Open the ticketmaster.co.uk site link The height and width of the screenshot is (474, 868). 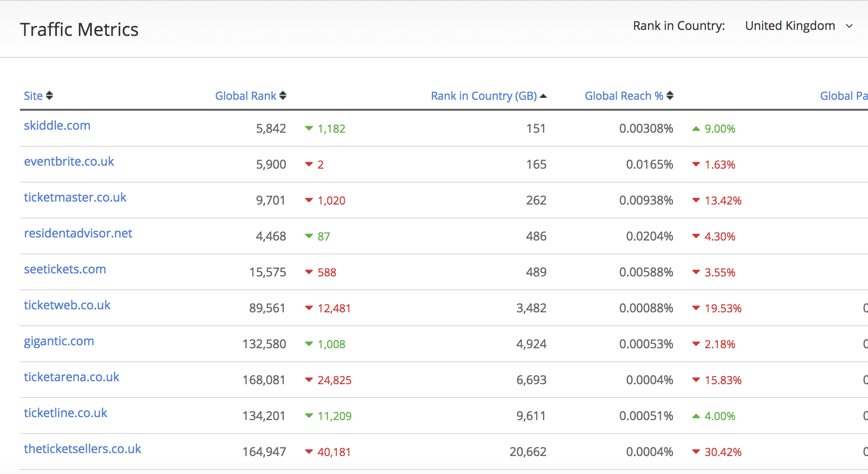pos(75,197)
